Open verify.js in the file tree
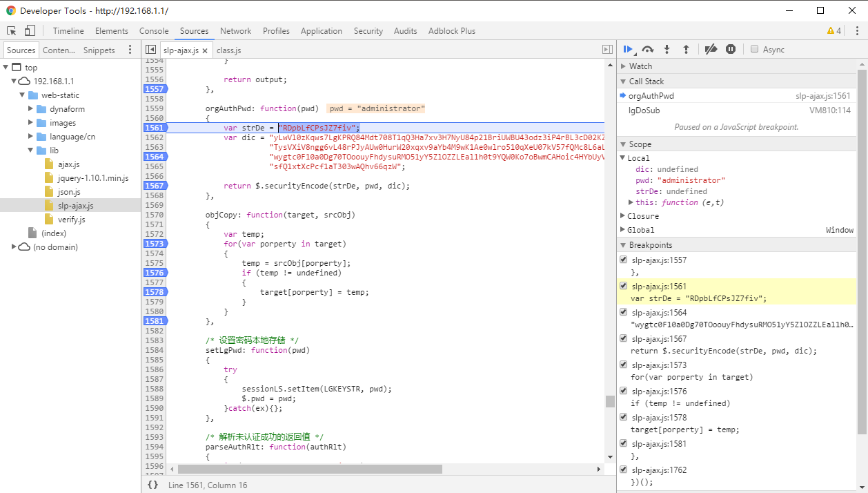The image size is (868, 493). pyautogui.click(x=71, y=220)
